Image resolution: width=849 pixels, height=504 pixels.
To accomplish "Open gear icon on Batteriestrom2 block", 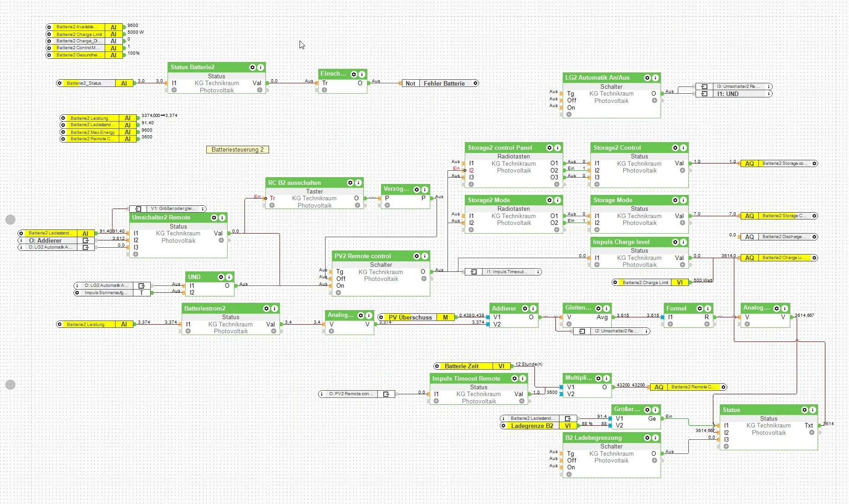I will point(267,309).
